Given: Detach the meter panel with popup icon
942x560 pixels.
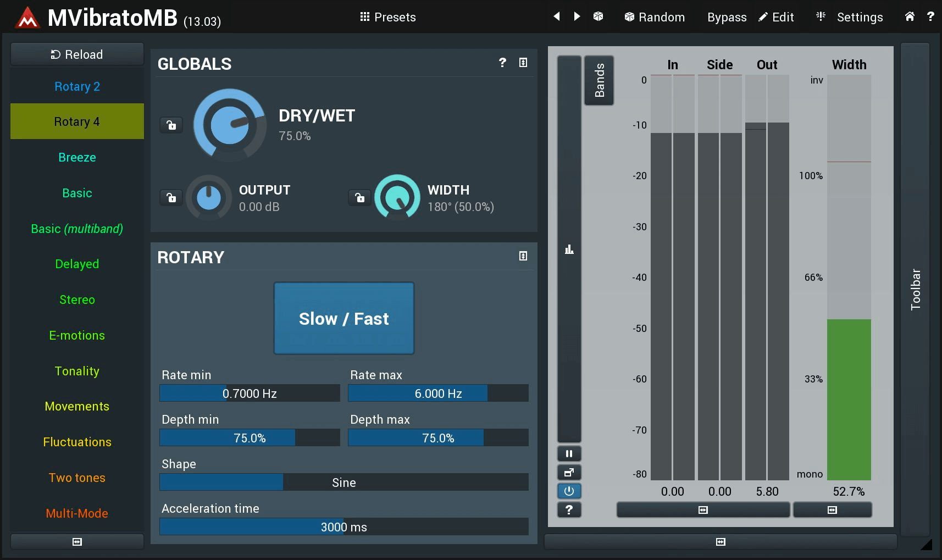Looking at the screenshot, I should tap(569, 473).
